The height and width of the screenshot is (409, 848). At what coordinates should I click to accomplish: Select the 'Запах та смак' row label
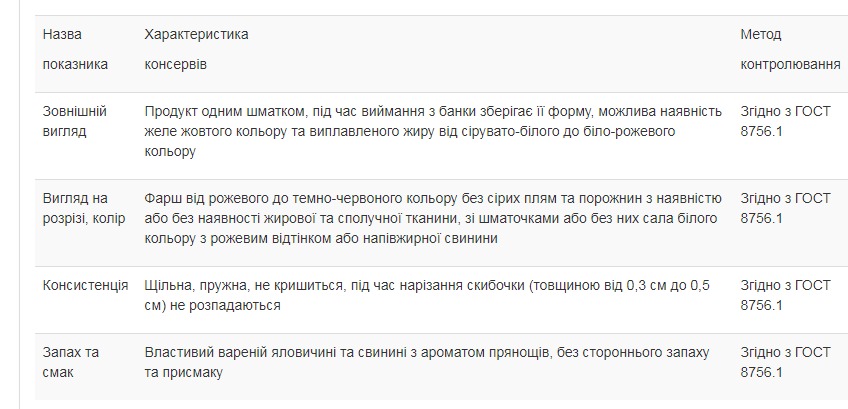(70, 363)
